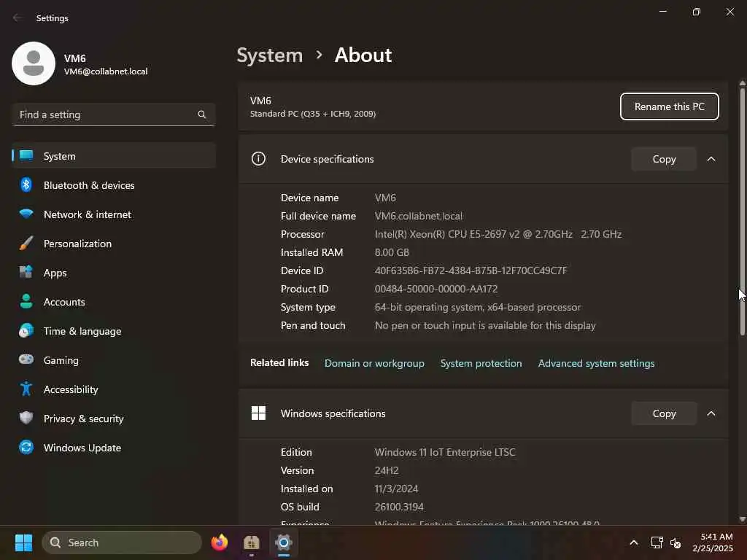Image resolution: width=747 pixels, height=560 pixels.
Task: Open Bluetooth & devices settings
Action: click(x=114, y=185)
